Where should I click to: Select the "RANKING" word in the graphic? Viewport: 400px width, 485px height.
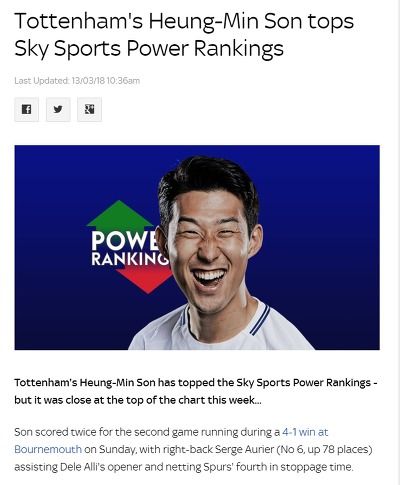130,259
